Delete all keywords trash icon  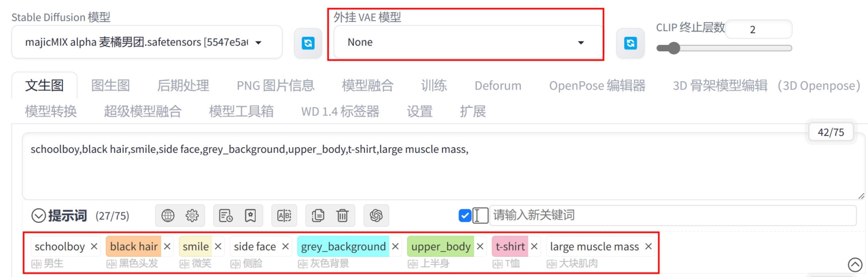coord(342,216)
